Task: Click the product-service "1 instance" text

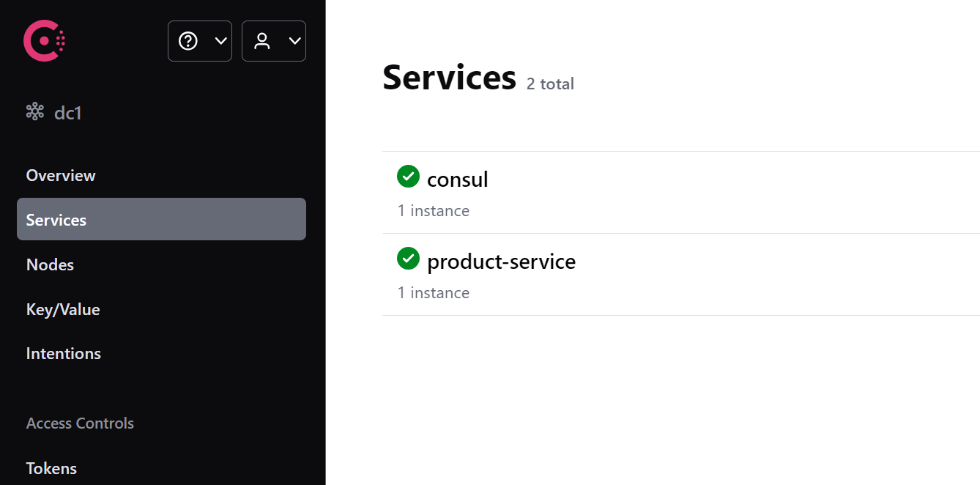Action: [x=434, y=293]
